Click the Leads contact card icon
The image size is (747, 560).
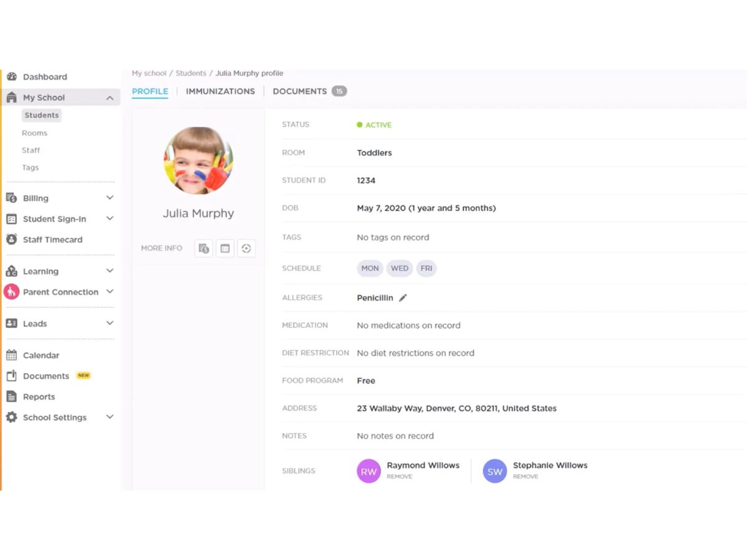click(x=11, y=324)
